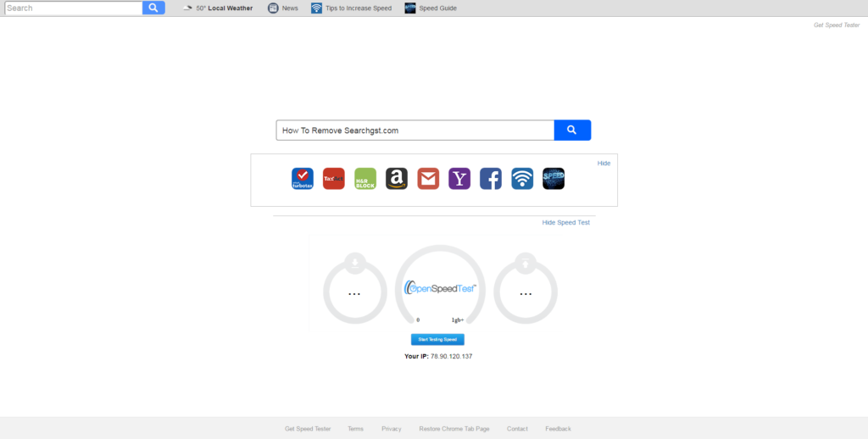The height and width of the screenshot is (439, 868).
Task: Open the TurboTax shortcut icon
Action: [x=303, y=179]
